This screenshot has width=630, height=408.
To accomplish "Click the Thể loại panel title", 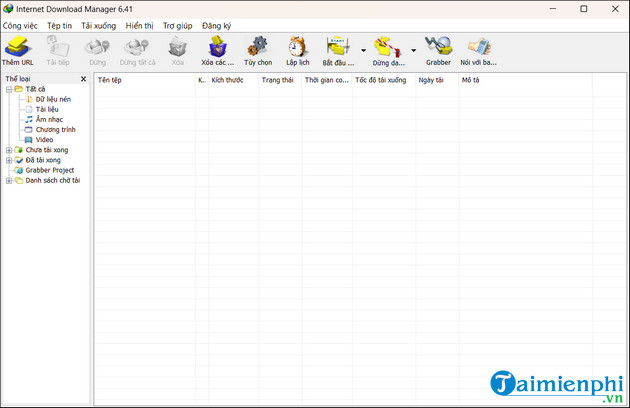I will tap(18, 79).
